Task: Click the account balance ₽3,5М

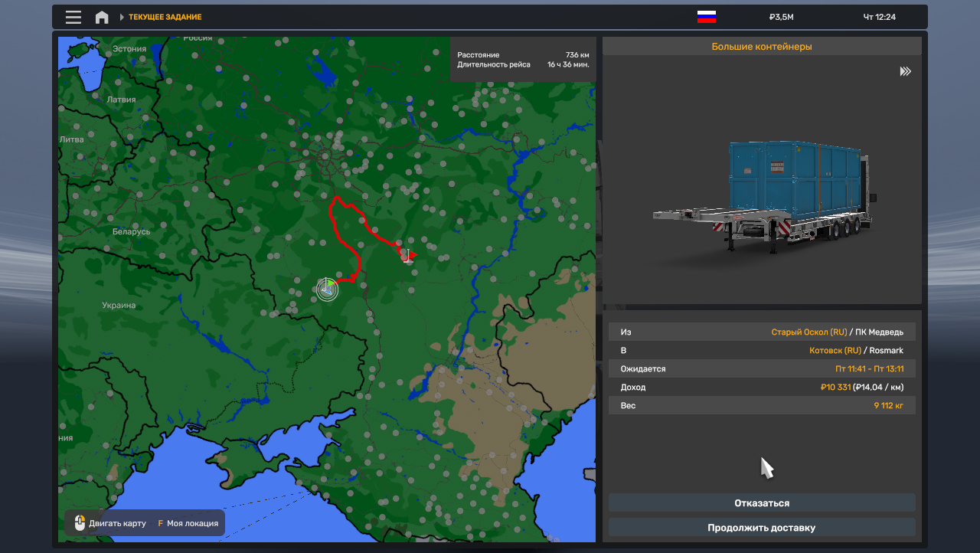Action: [x=782, y=17]
